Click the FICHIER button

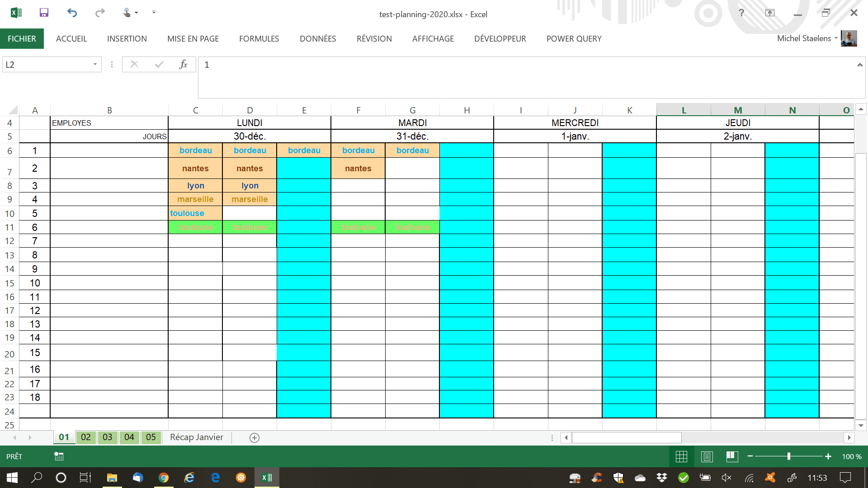22,39
